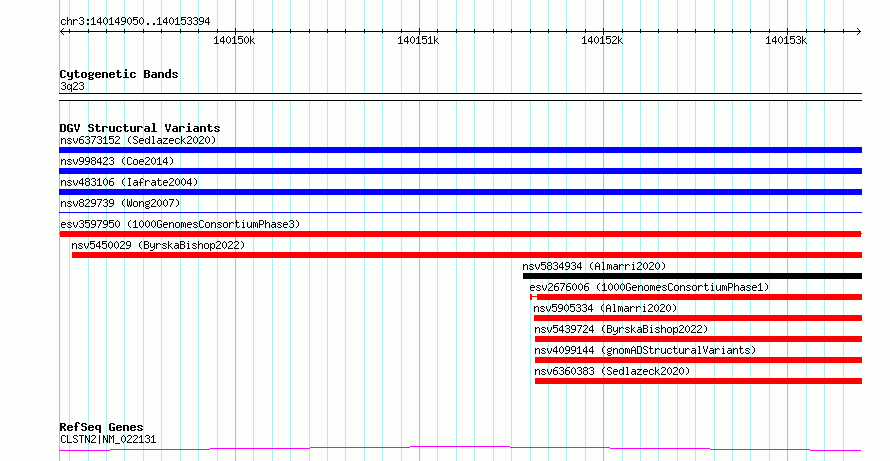Click the red bar under nsv4099144

[x=698, y=360]
